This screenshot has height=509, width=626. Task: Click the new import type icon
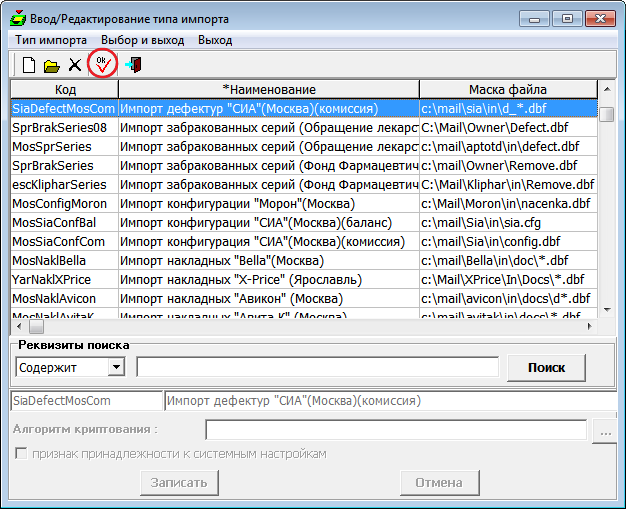[x=29, y=66]
